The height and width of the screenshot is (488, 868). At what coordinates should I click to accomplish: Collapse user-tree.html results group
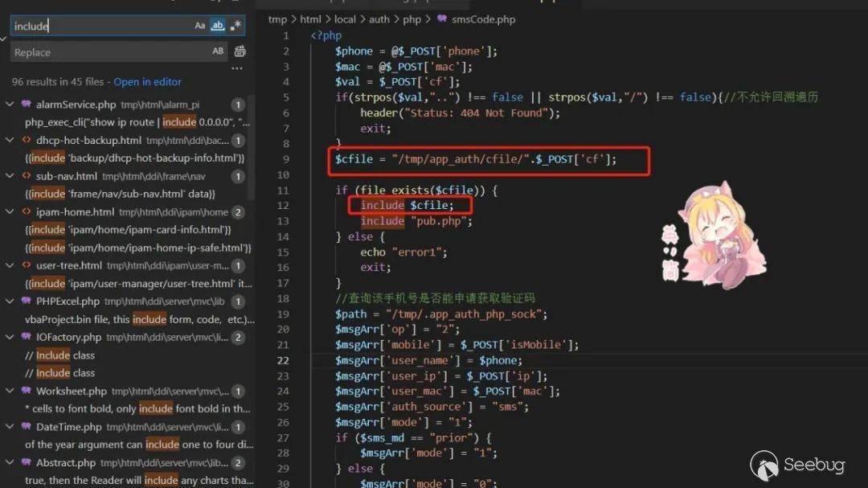pos(10,265)
